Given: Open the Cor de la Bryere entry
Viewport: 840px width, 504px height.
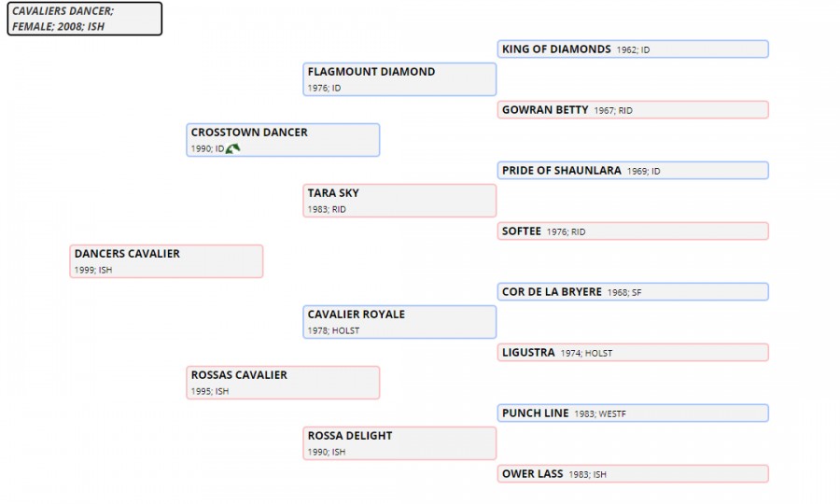Looking at the screenshot, I should point(633,292).
